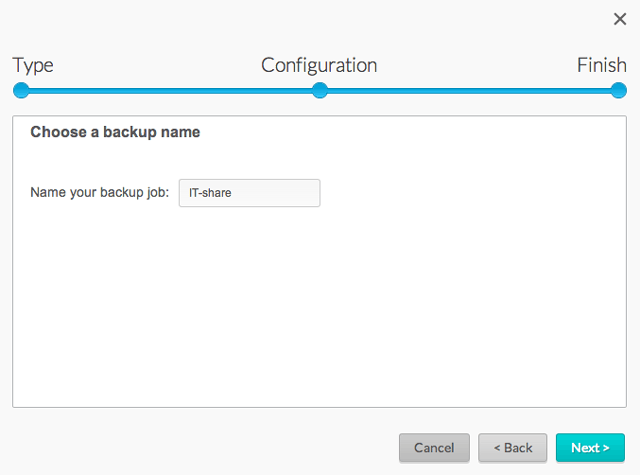Cancel the backup job wizard

coord(434,448)
